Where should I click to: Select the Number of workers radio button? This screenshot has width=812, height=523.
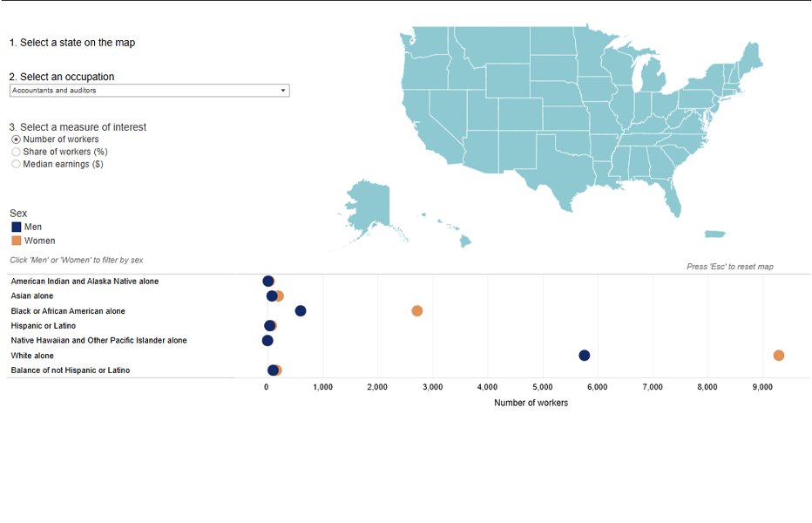pos(16,139)
